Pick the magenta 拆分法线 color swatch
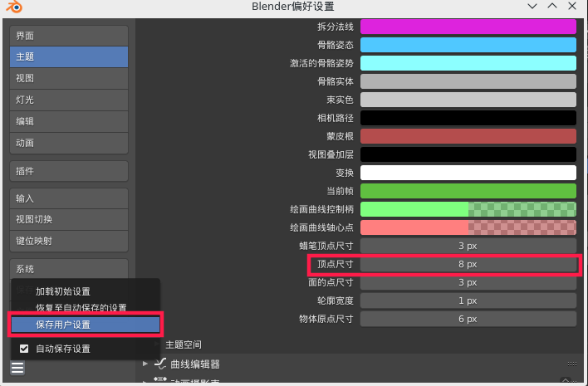 coord(468,27)
